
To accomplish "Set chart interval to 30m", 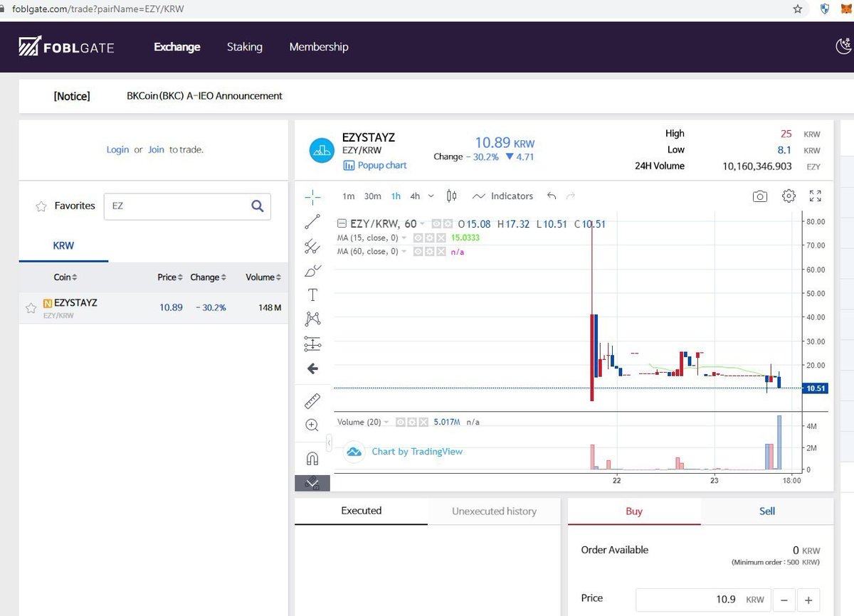I will pos(372,196).
